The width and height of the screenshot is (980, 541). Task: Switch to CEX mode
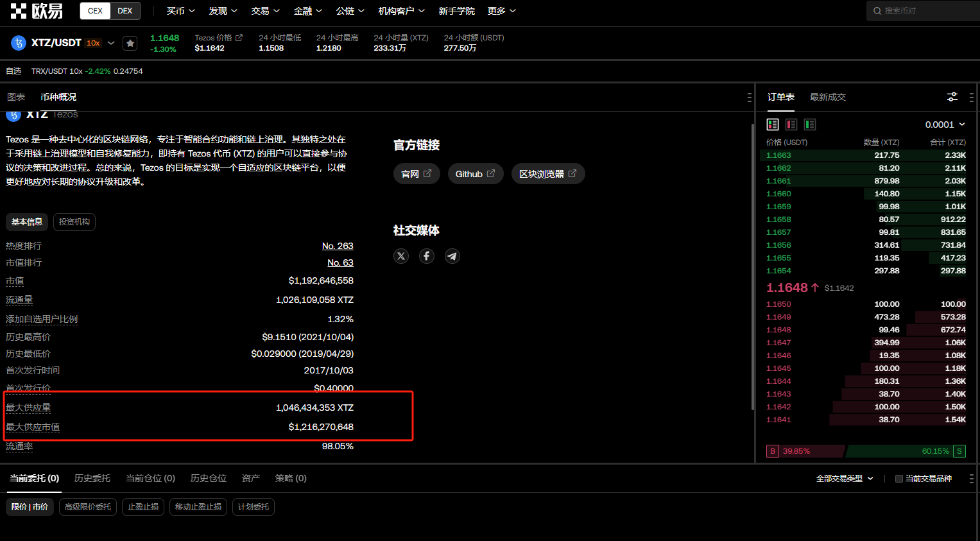click(x=95, y=11)
